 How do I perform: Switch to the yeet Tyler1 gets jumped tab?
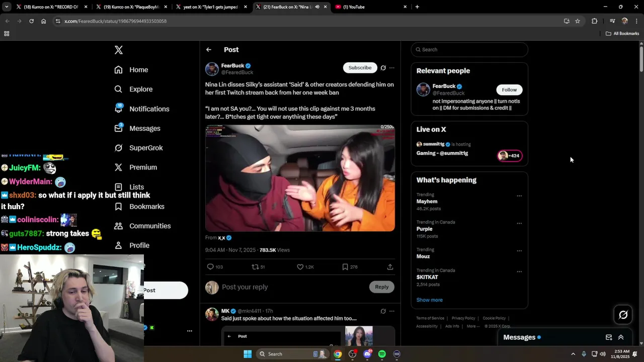[x=210, y=7]
